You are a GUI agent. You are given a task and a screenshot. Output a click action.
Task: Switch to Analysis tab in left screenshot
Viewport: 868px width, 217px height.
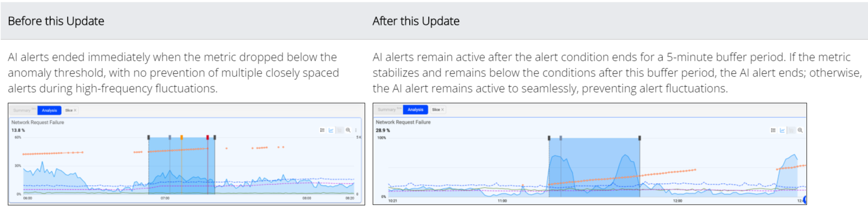pos(49,110)
